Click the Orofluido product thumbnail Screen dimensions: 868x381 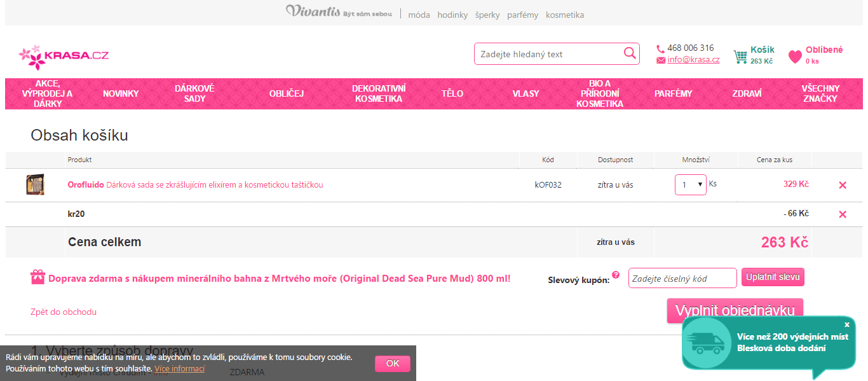coord(35,184)
